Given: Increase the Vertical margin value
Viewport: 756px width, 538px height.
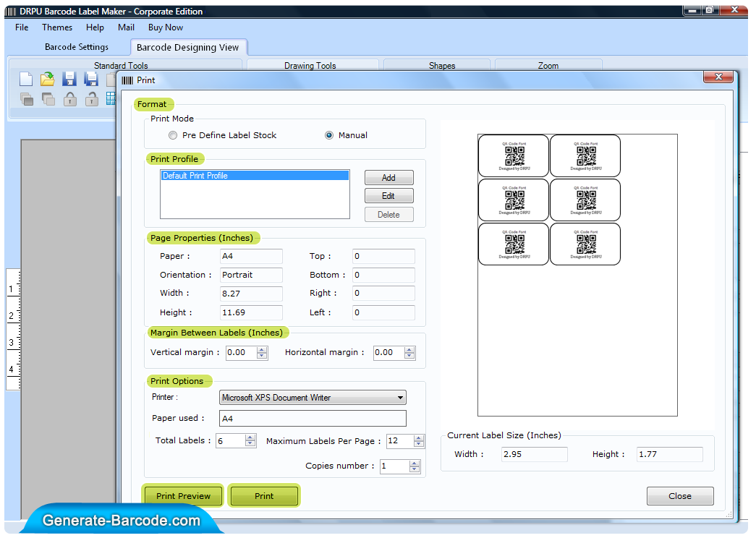Looking at the screenshot, I should coord(262,349).
